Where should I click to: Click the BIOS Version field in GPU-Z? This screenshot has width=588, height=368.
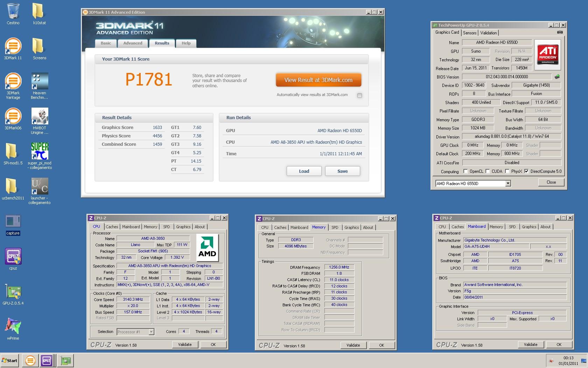coord(507,76)
